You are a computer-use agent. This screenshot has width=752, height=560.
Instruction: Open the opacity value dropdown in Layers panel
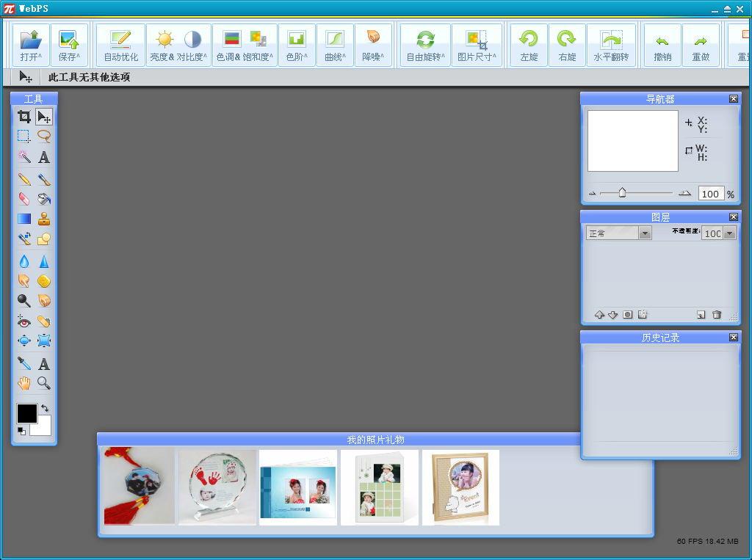[728, 233]
